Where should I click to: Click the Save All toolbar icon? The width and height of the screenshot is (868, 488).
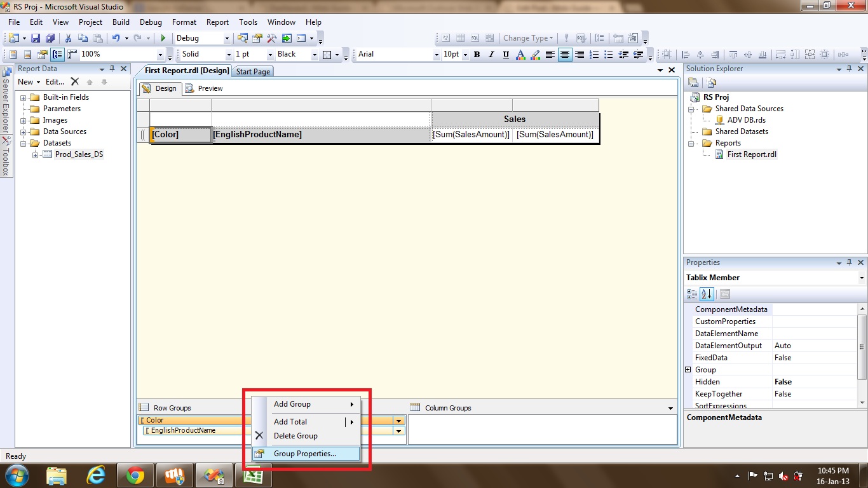50,39
